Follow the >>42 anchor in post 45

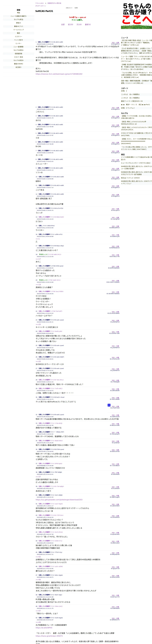[x=38, y=557]
